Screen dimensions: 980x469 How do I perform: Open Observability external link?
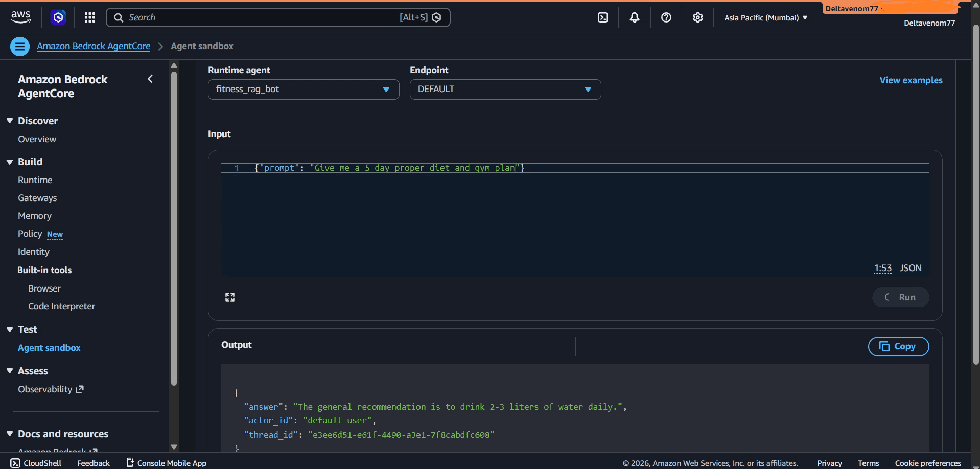pyautogui.click(x=51, y=389)
